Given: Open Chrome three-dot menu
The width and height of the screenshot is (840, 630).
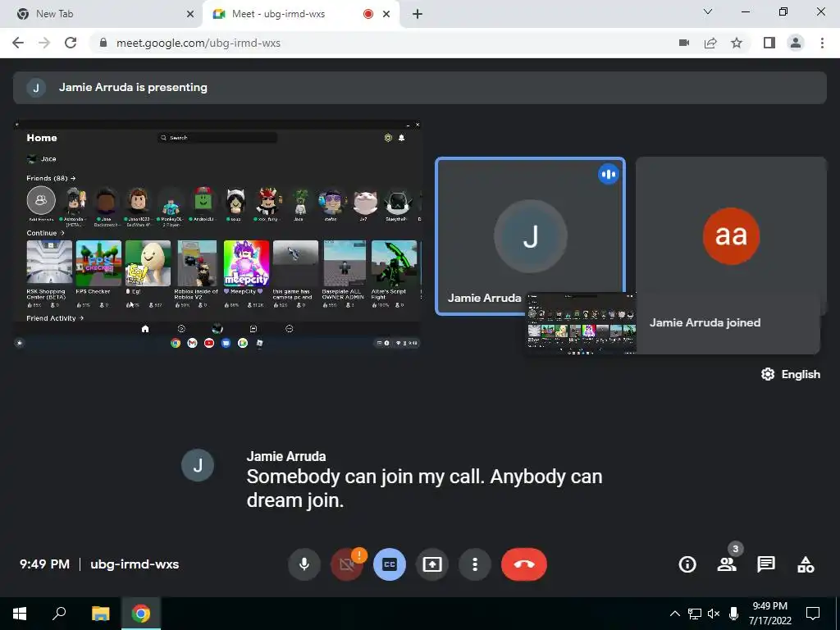Looking at the screenshot, I should point(822,43).
